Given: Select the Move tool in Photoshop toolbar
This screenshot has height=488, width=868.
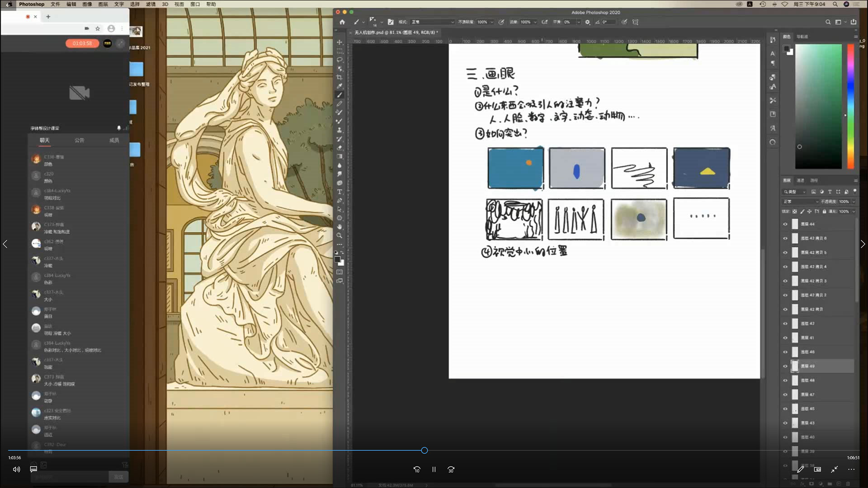Looking at the screenshot, I should pyautogui.click(x=340, y=42).
